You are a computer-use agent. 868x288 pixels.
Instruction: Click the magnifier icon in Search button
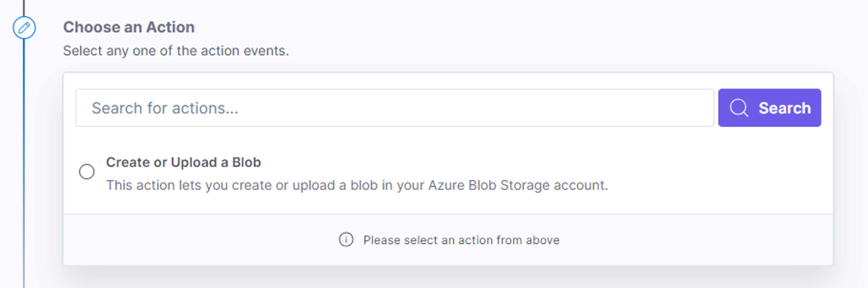click(739, 108)
